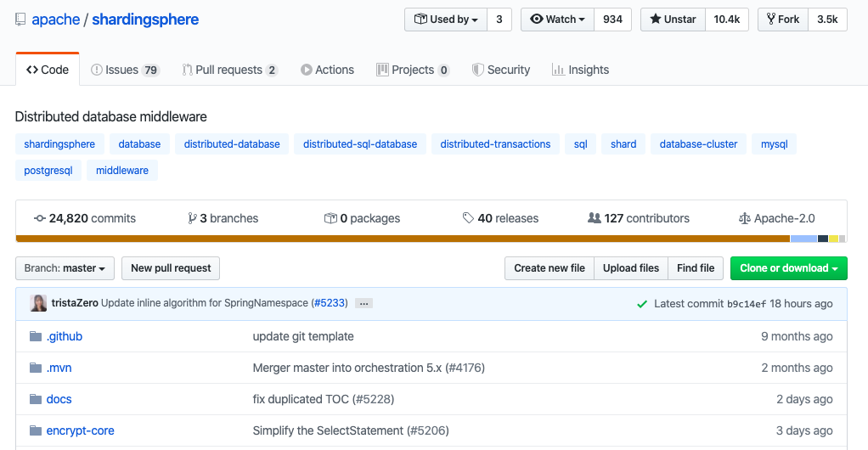Viewport: 868px width, 450px height.
Task: Click the distributed-database topic tag
Action: coord(232,144)
